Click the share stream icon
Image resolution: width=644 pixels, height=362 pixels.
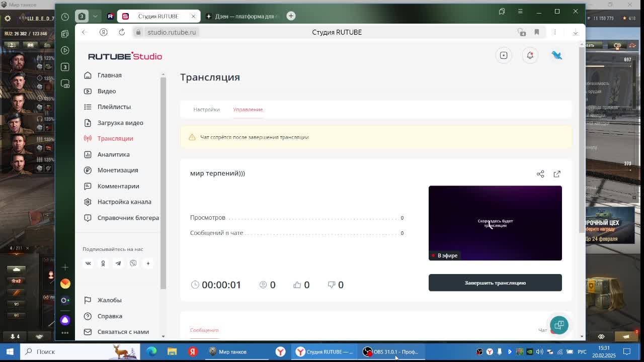pos(540,174)
